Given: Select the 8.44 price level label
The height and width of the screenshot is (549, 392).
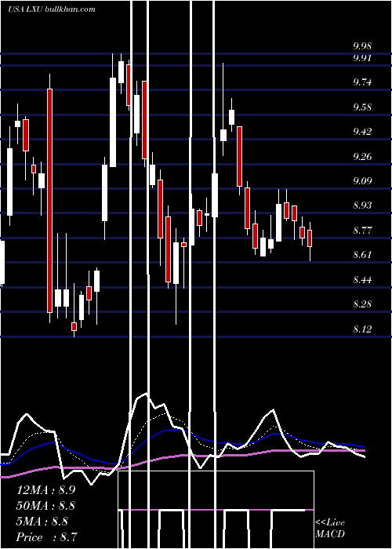Looking at the screenshot, I should point(362,280).
